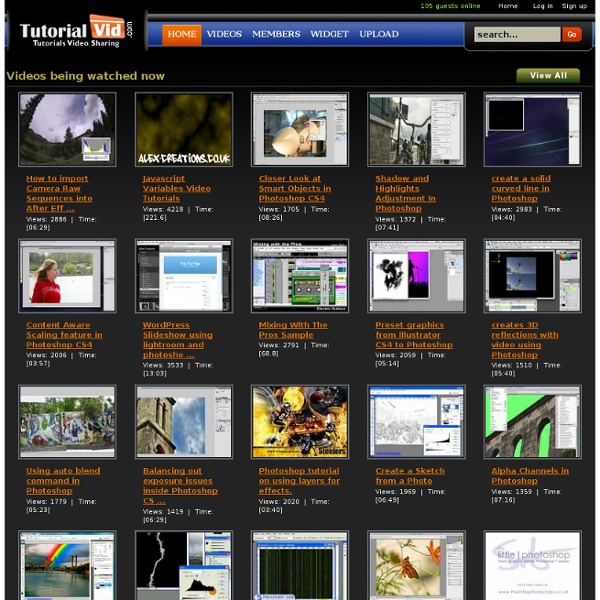Open the 3D reflections video thumbnail

532,276
